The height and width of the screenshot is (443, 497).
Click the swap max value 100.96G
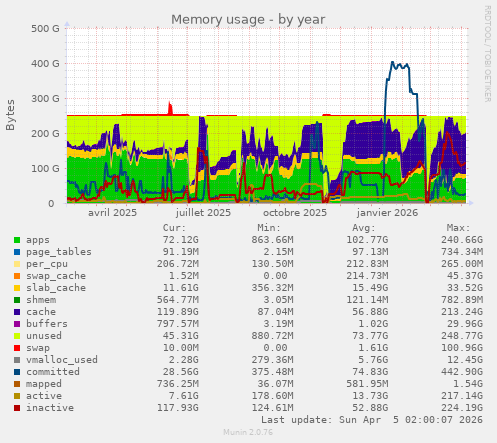click(462, 348)
